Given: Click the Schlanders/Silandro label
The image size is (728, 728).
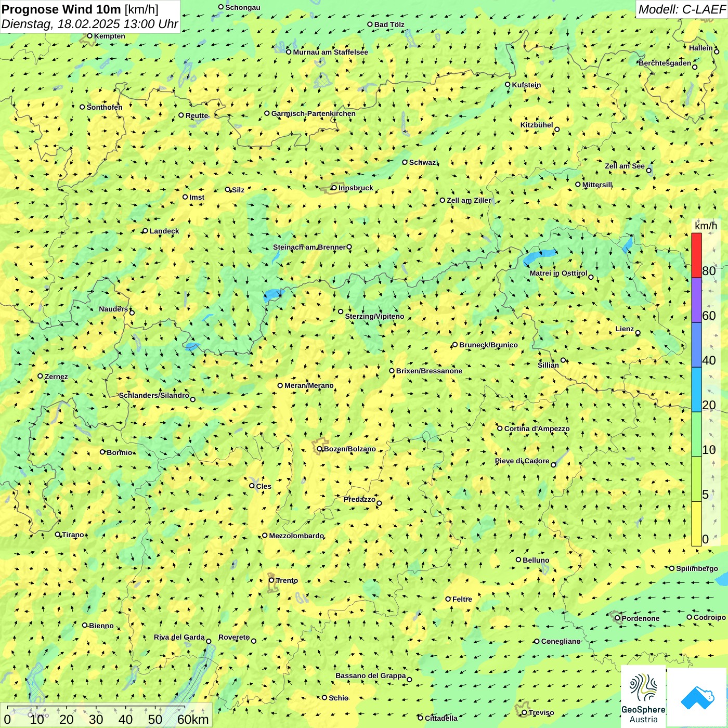Looking at the screenshot, I should (154, 395).
